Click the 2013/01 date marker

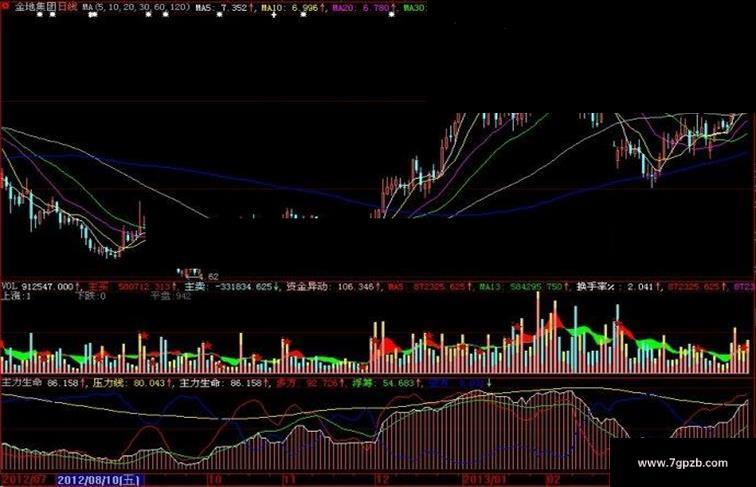coord(484,480)
